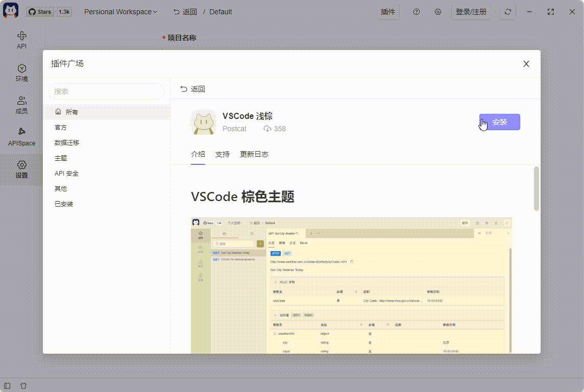Click the Default breadcrumb text
The image size is (584, 392).
click(x=221, y=12)
